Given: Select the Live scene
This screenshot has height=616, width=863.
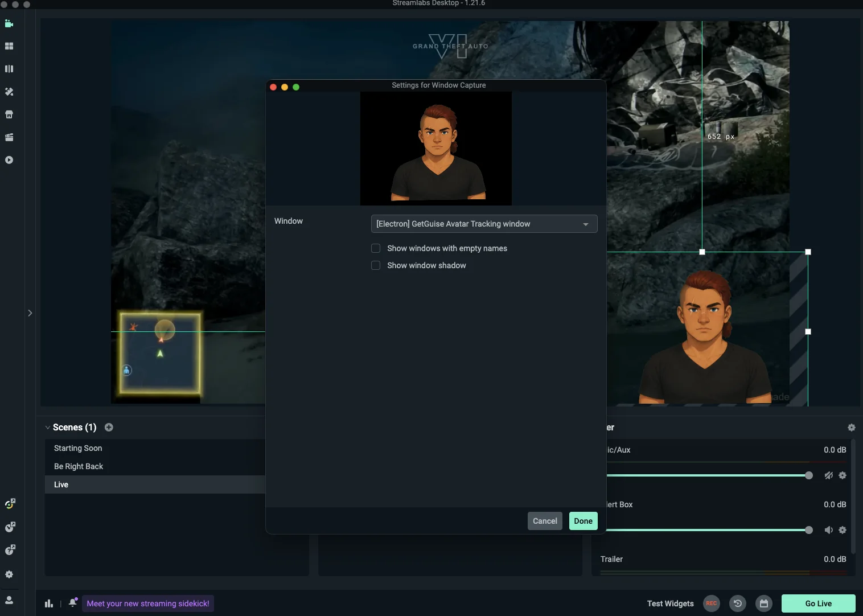Looking at the screenshot, I should 155,484.
